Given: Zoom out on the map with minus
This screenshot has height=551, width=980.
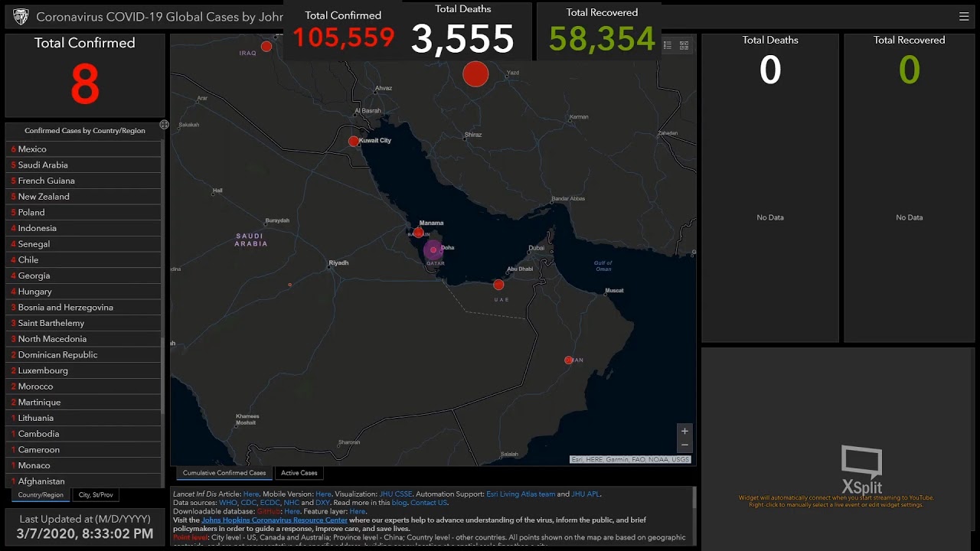Looking at the screenshot, I should tap(684, 445).
